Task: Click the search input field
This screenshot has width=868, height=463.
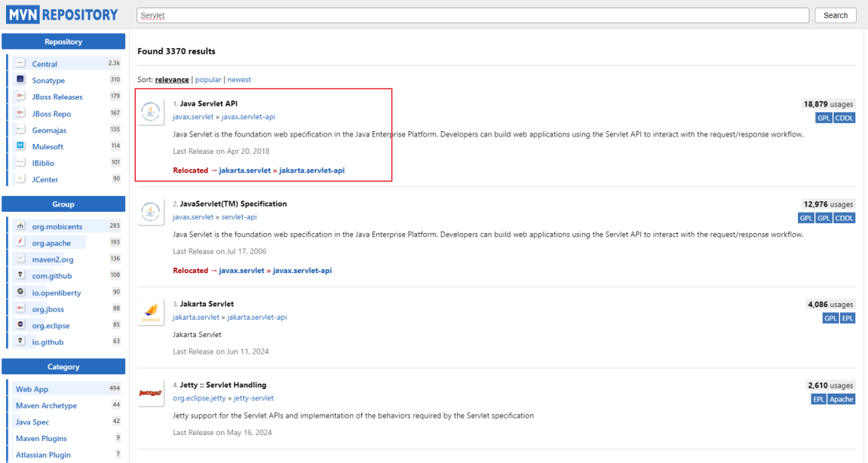Action: click(473, 15)
